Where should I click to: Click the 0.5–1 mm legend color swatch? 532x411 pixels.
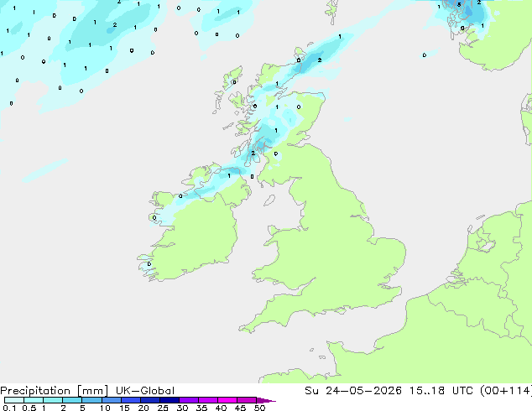pos(34,400)
